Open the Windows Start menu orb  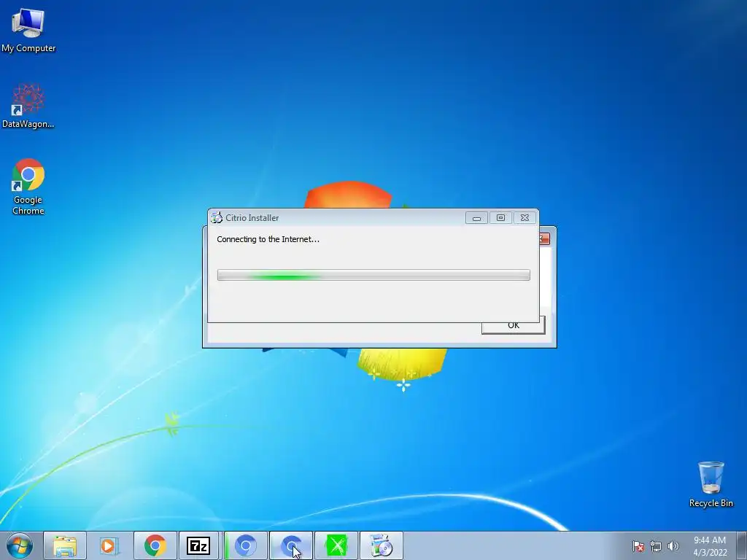20,545
